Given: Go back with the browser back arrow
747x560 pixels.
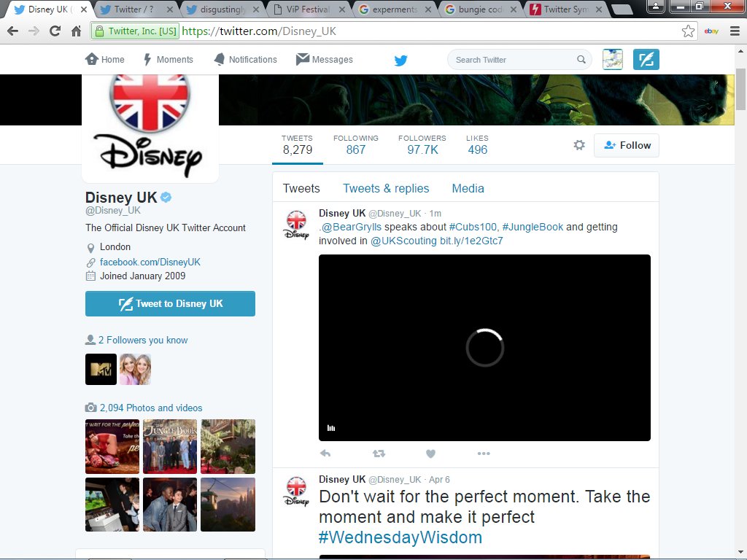Looking at the screenshot, I should pos(13,31).
